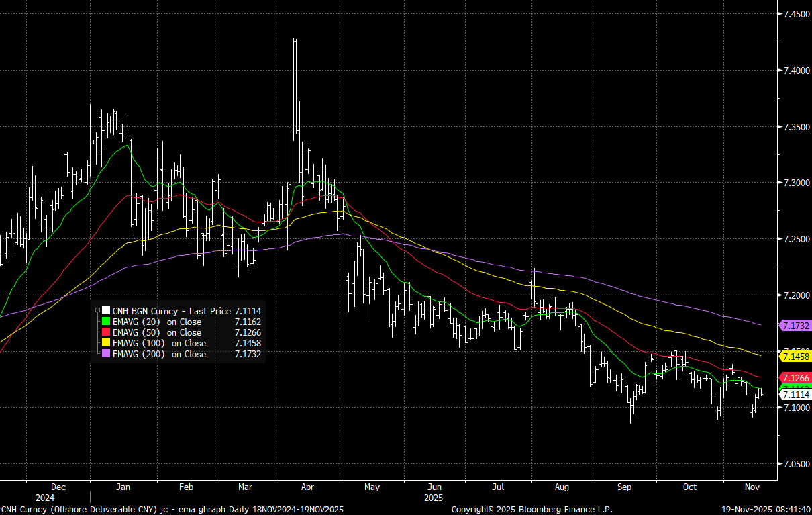Click the purple EMAVG (200) legend swatch

coord(105,354)
